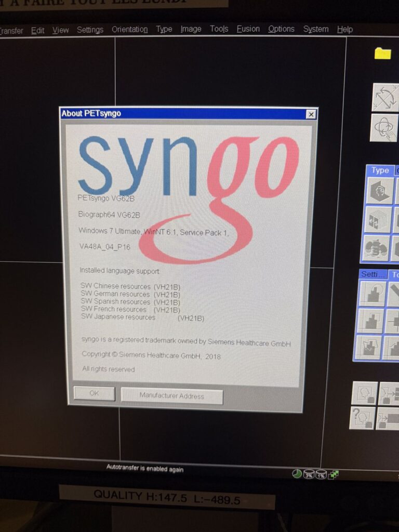The image size is (399, 532).
Task: Click the question mark head icon
Action: pos(362,418)
